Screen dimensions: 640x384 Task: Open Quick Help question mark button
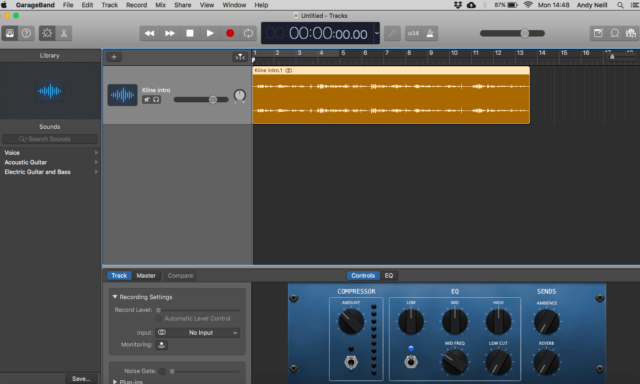pyautogui.click(x=27, y=33)
